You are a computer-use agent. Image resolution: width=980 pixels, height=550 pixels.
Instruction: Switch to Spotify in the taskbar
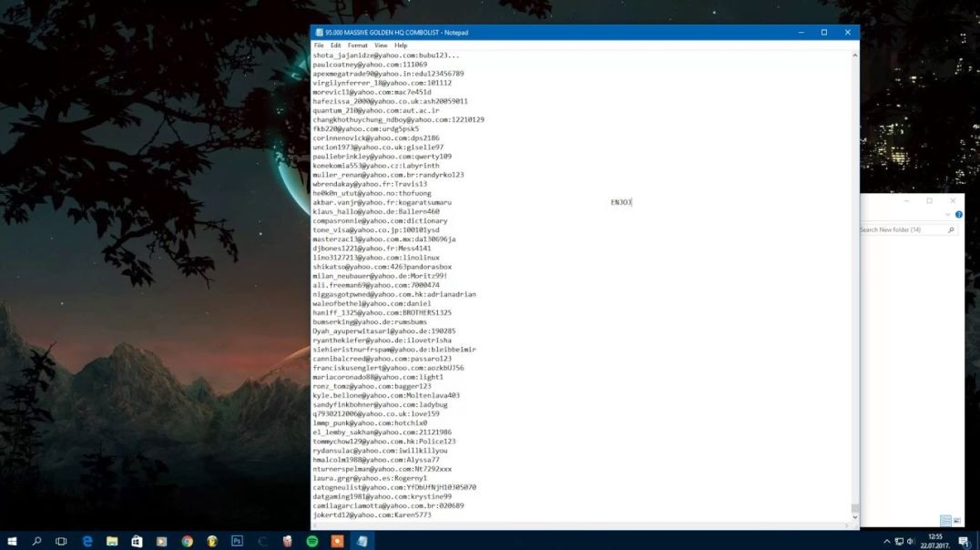click(x=311, y=541)
